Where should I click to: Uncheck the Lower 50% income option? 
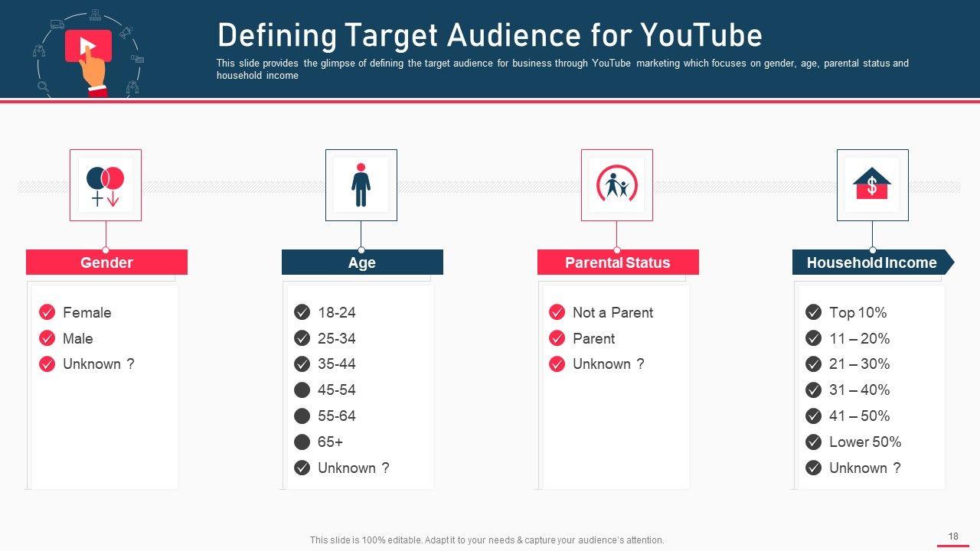click(x=814, y=442)
